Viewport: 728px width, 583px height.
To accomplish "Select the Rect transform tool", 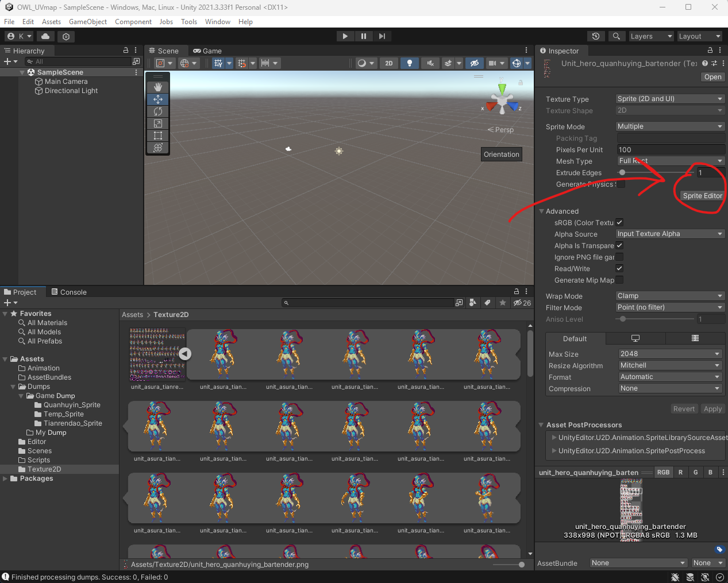I will tap(157, 136).
